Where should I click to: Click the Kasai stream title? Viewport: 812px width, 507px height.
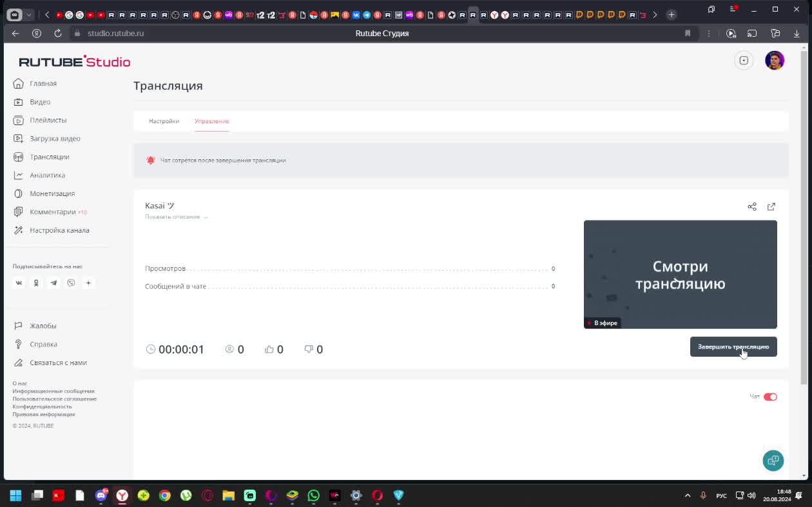click(x=160, y=206)
